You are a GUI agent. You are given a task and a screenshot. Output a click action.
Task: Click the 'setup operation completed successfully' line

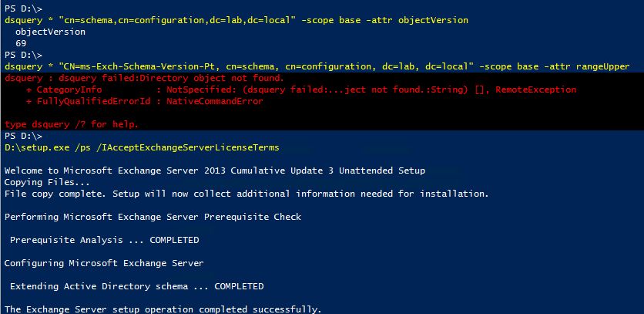pos(163,309)
